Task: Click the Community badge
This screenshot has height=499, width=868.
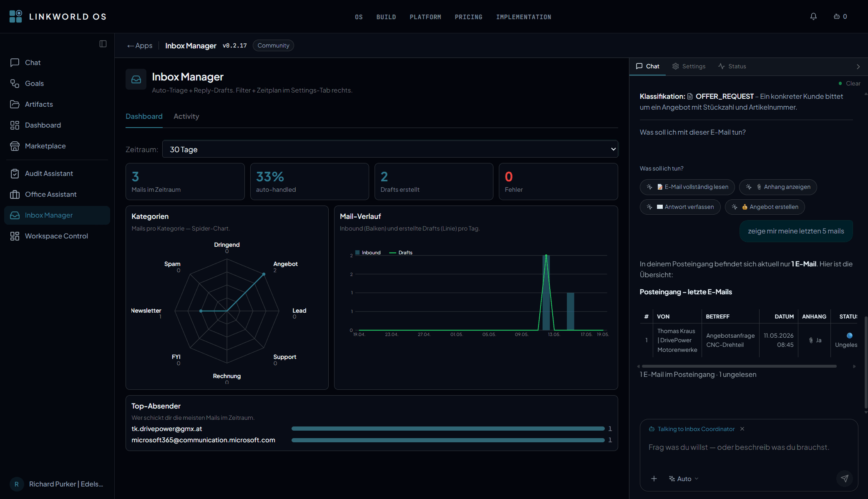Action: click(x=273, y=45)
